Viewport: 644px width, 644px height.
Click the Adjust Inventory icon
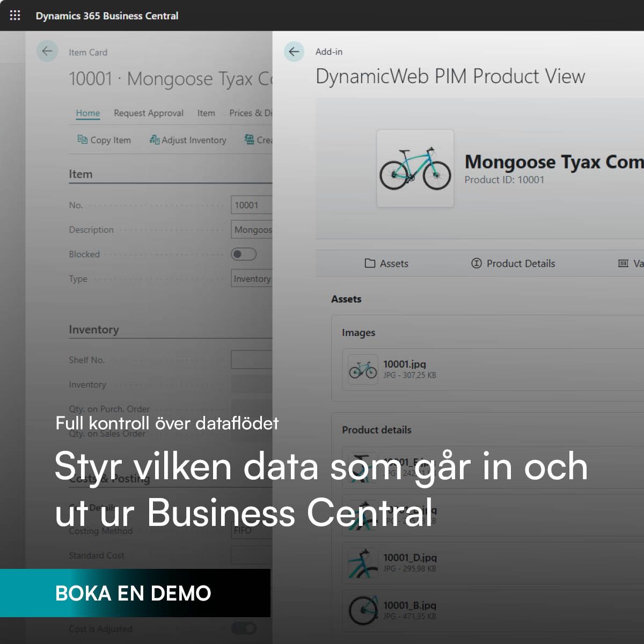(x=155, y=140)
